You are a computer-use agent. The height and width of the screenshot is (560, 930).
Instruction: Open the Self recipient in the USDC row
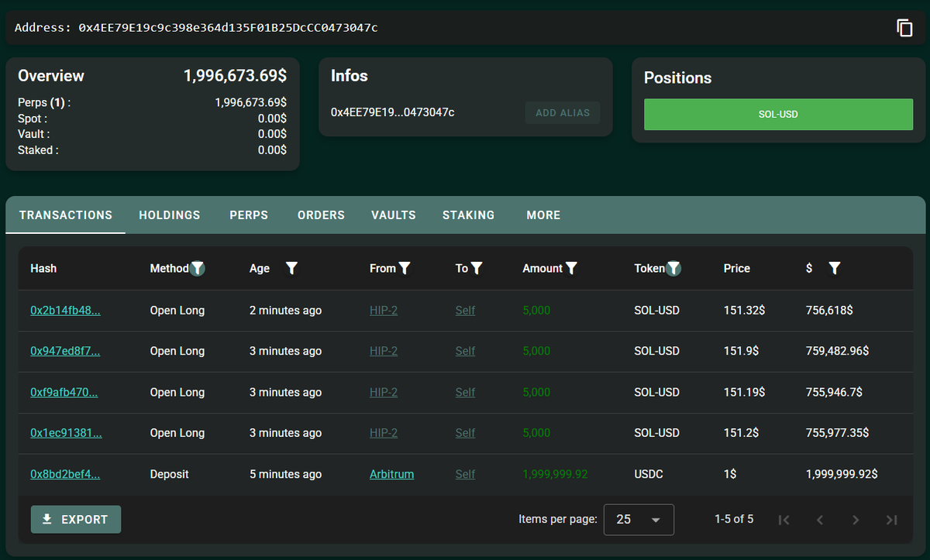(x=465, y=474)
